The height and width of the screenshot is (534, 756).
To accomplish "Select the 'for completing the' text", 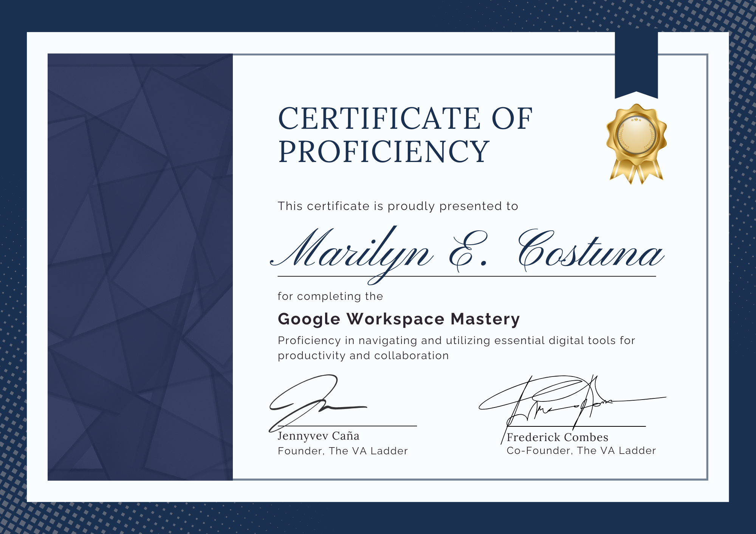I will click(x=330, y=296).
